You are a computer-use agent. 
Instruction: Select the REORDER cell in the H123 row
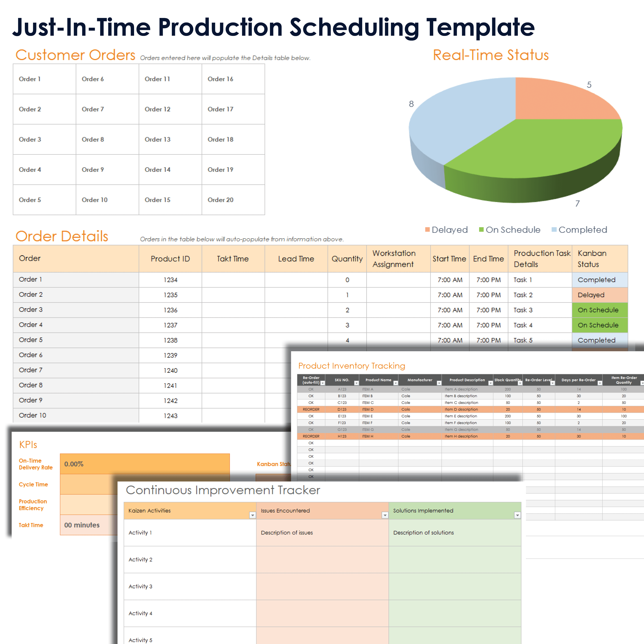pyautogui.click(x=311, y=436)
